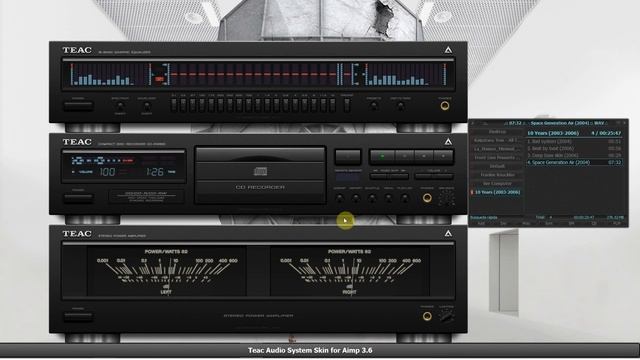Click the right power watts meter
Image resolution: width=640 pixels, height=360 pixels.
[349, 271]
